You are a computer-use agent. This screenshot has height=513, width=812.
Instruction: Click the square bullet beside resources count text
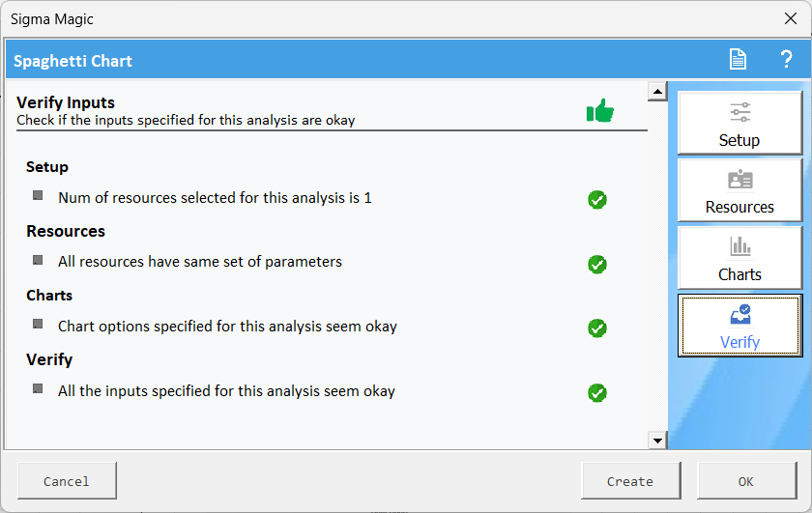click(38, 195)
